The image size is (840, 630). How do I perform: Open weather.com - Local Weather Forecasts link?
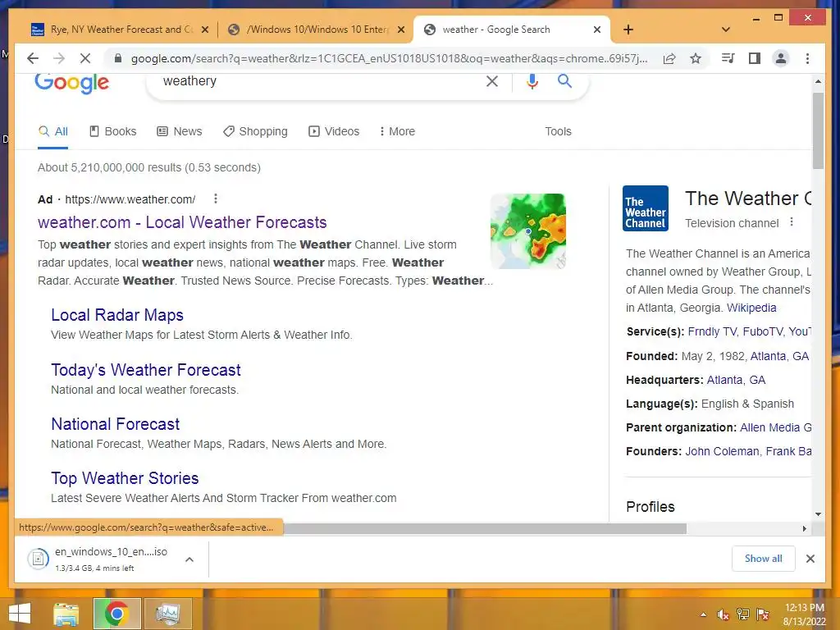coord(182,222)
